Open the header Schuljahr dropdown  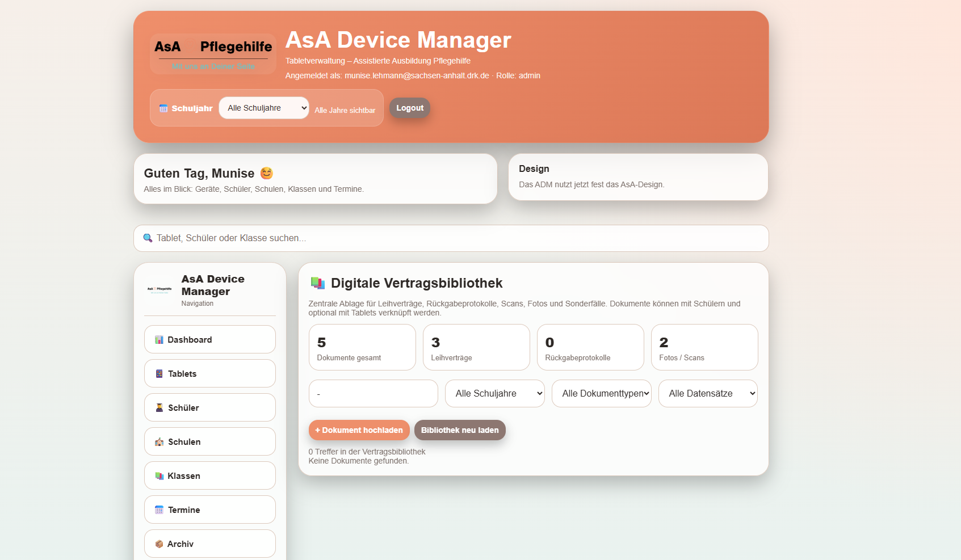pos(264,108)
